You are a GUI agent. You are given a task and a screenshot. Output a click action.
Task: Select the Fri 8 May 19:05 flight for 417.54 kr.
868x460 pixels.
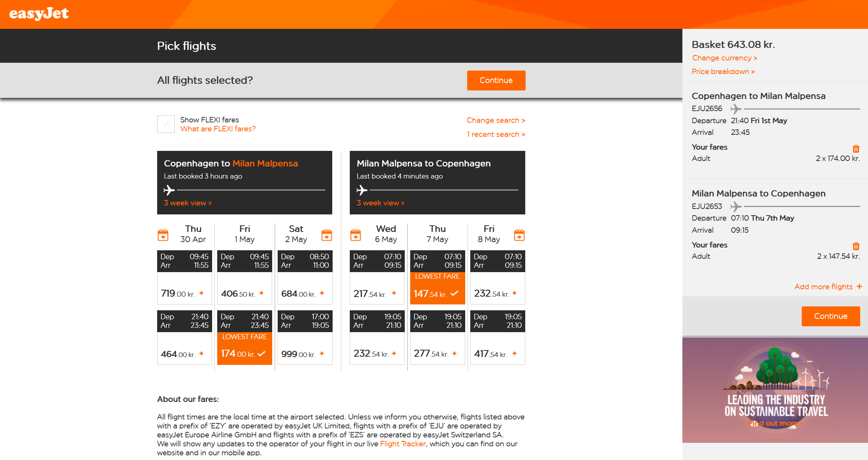[497, 354]
